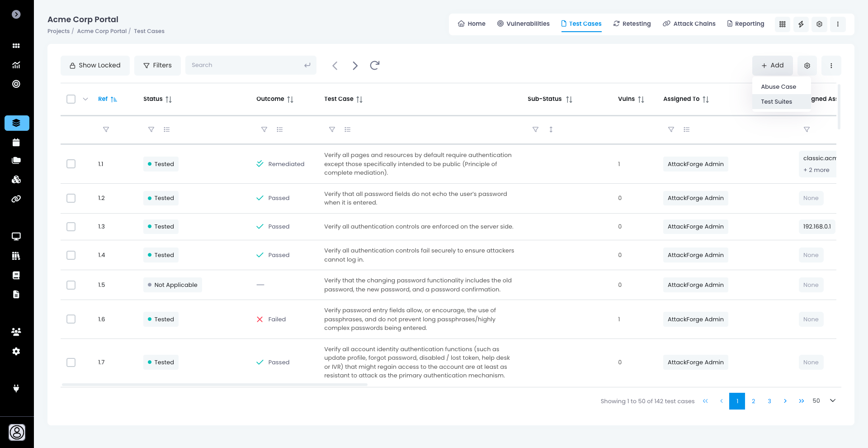Open the lightning bolt quick actions icon
The image size is (868, 448).
801,24
